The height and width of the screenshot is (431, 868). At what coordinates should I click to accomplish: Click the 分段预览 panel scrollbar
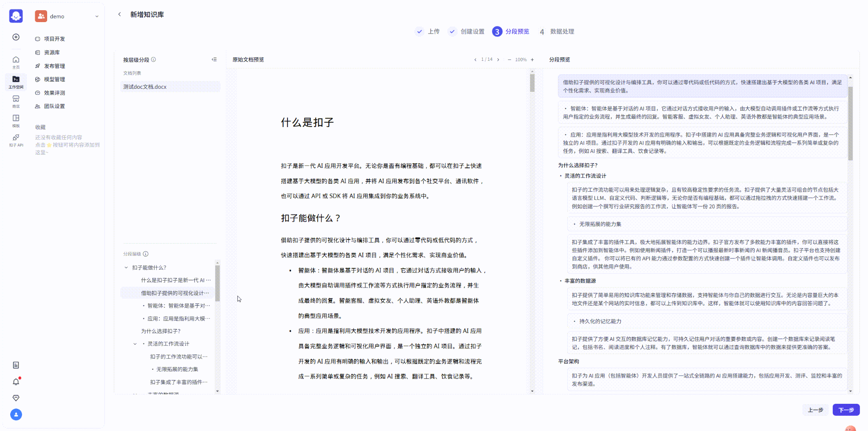pos(850,123)
